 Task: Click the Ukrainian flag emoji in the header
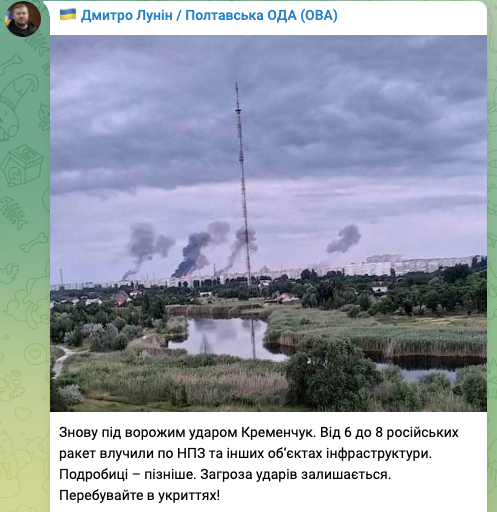coord(68,15)
